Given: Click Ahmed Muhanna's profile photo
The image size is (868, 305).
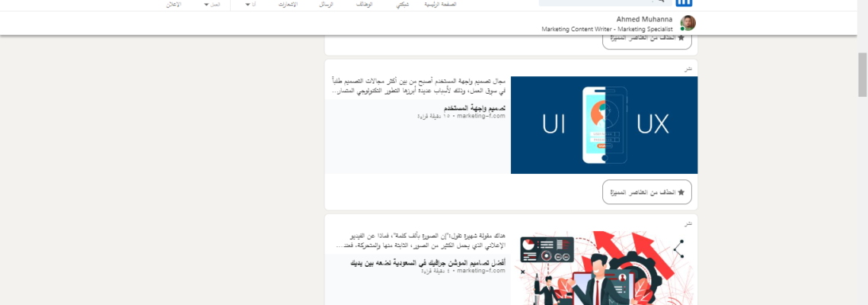Looking at the screenshot, I should pos(688,23).
